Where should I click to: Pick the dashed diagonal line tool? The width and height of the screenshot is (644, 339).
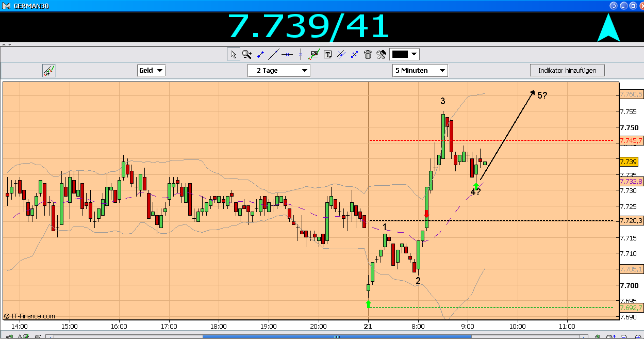(354, 54)
